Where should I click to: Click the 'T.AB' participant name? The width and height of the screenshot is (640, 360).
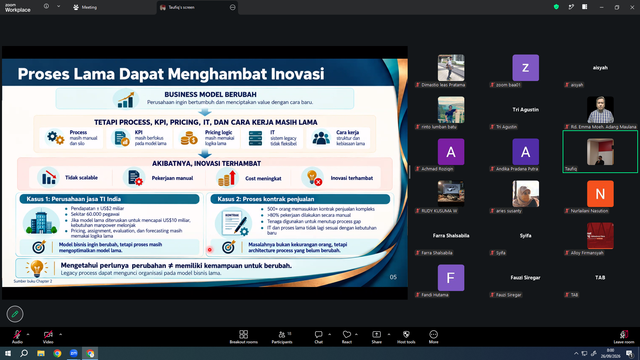600,278
